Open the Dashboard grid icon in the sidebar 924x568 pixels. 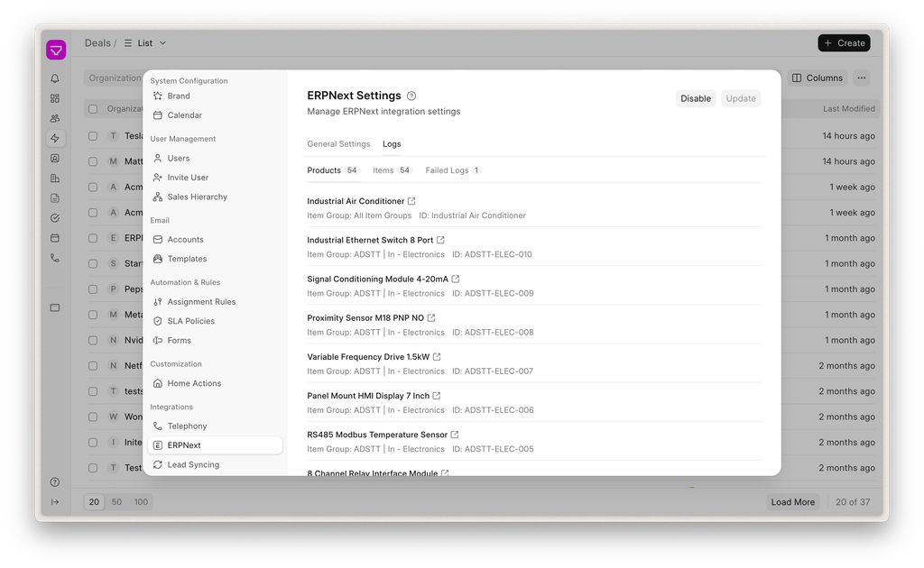tap(55, 98)
